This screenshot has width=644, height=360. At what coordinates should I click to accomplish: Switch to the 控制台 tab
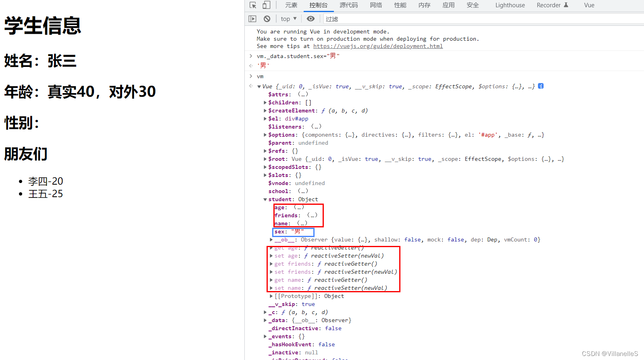319,5
